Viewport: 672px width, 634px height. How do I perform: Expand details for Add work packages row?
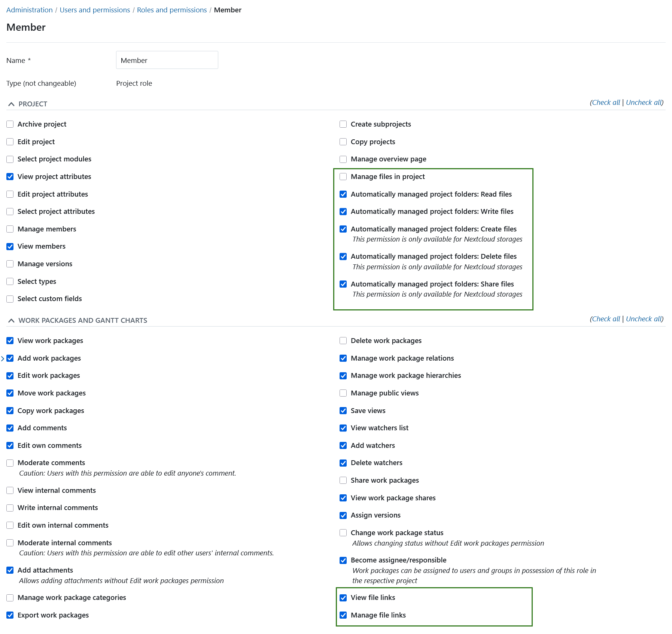(3, 358)
